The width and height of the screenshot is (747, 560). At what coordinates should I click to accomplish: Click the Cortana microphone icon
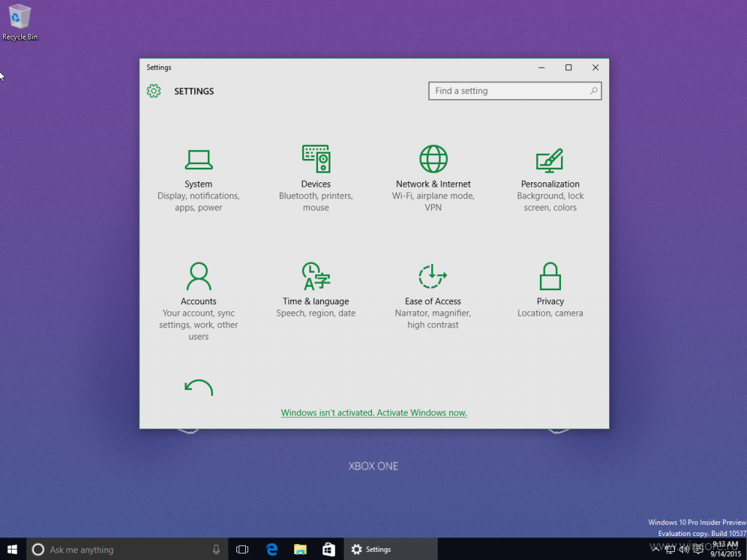pos(216,550)
